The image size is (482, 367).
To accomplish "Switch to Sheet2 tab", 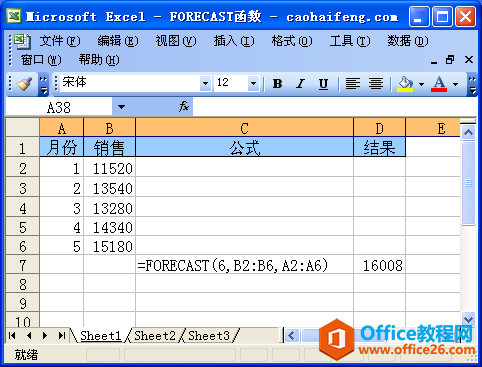I will tap(155, 335).
